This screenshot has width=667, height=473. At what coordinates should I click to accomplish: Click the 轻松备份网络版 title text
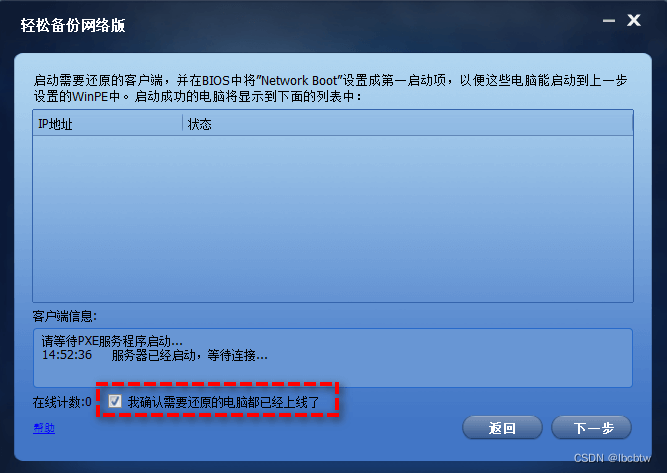tap(73, 25)
